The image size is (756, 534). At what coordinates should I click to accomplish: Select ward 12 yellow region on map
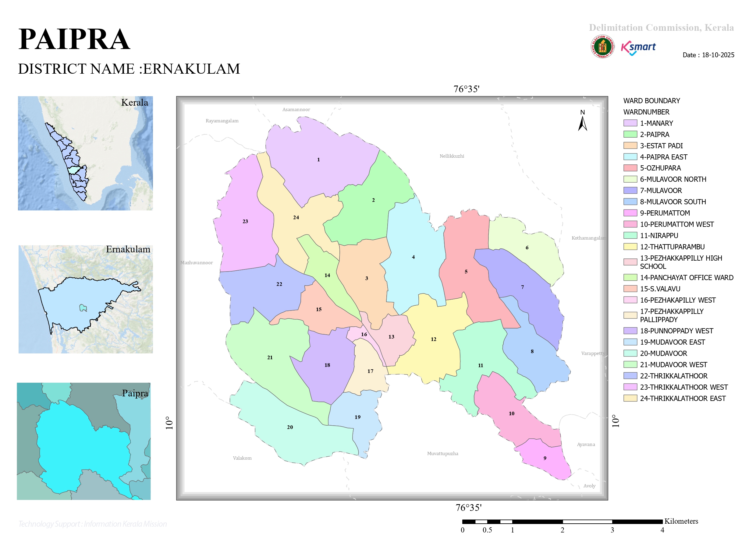tap(433, 339)
